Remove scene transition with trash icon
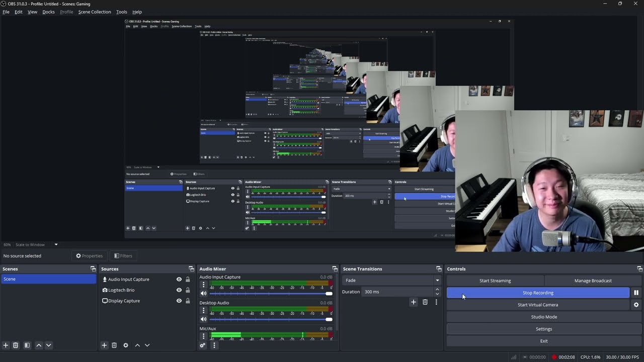The image size is (644, 362). pos(425,302)
